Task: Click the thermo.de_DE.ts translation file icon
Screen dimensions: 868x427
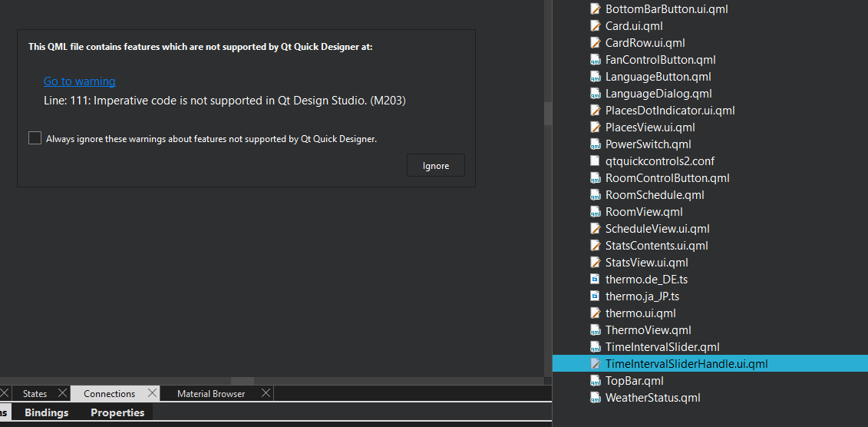Action: click(595, 280)
